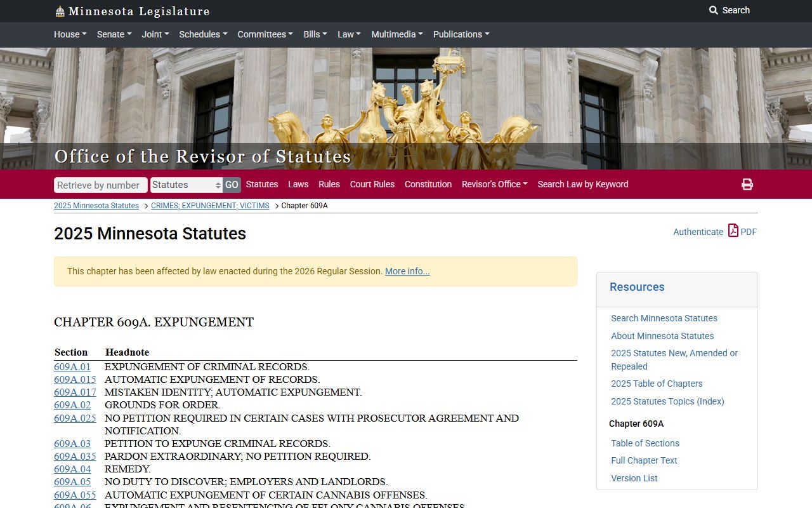Screen dimensions: 812x508
Task: Go to CRIMES; EXPUNGEMENT; VICTIMS breadcrumb
Action: point(210,206)
